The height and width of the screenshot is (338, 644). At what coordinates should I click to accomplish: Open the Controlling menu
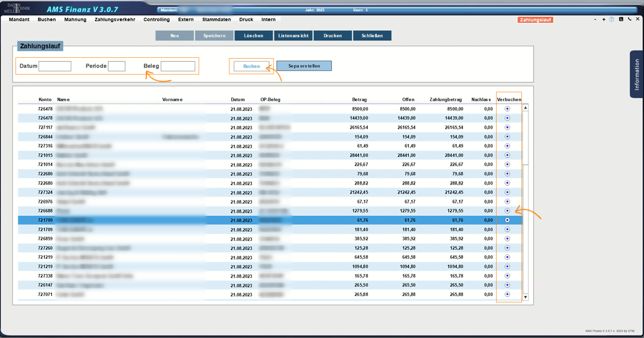[156, 20]
